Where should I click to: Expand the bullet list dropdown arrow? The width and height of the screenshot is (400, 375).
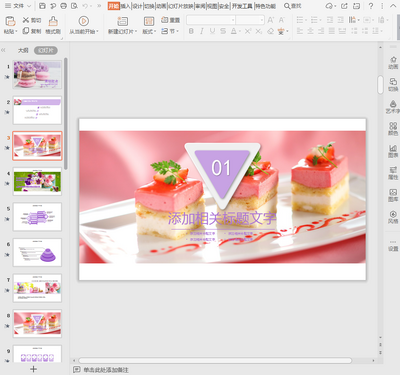306,20
